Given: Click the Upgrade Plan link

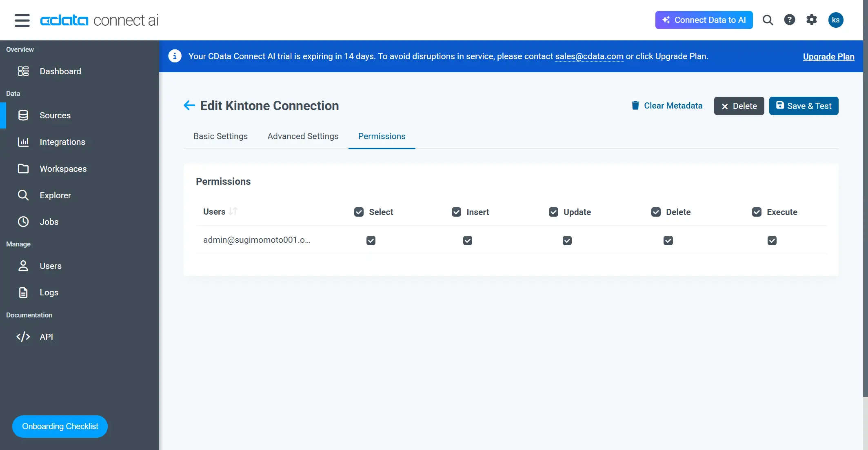Looking at the screenshot, I should click(x=828, y=56).
